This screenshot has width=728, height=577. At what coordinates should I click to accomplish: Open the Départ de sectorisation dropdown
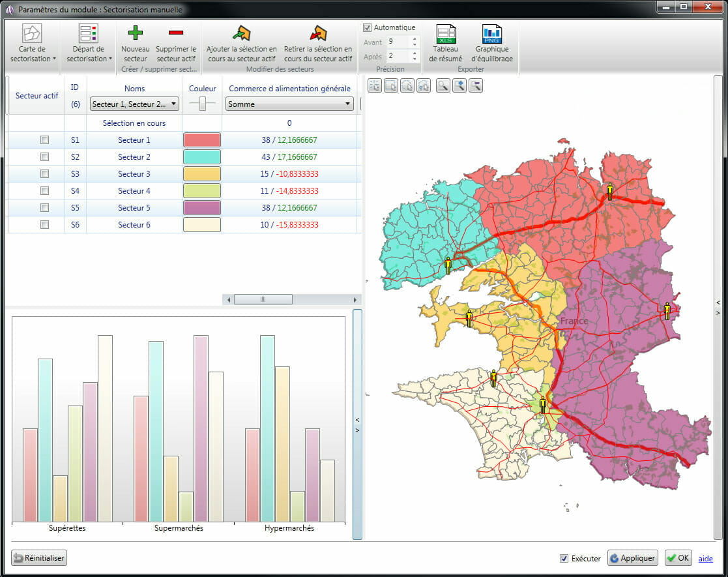point(89,43)
